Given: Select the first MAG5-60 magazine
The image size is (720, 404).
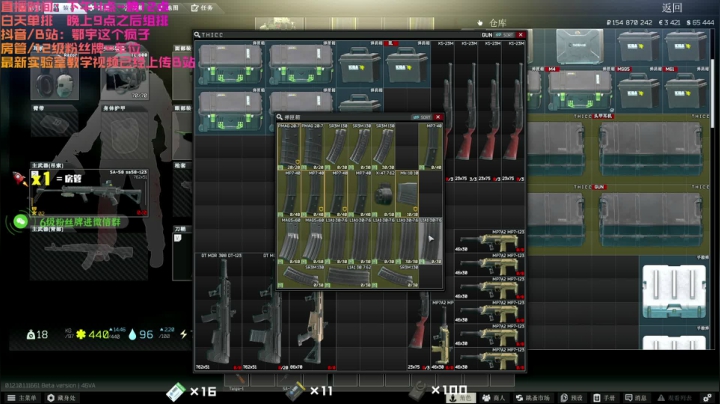Looking at the screenshot, I should click(x=289, y=241).
